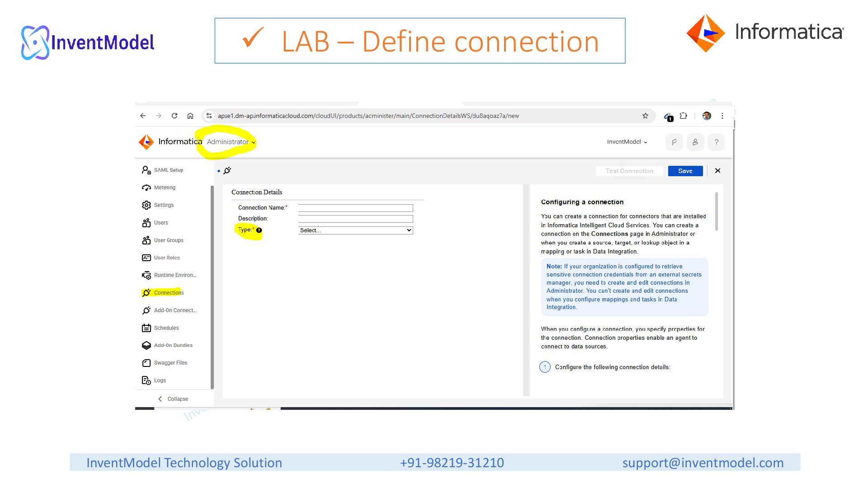Image resolution: width=868 pixels, height=488 pixels.
Task: Click the Runtime Environments icon
Action: pos(146,275)
